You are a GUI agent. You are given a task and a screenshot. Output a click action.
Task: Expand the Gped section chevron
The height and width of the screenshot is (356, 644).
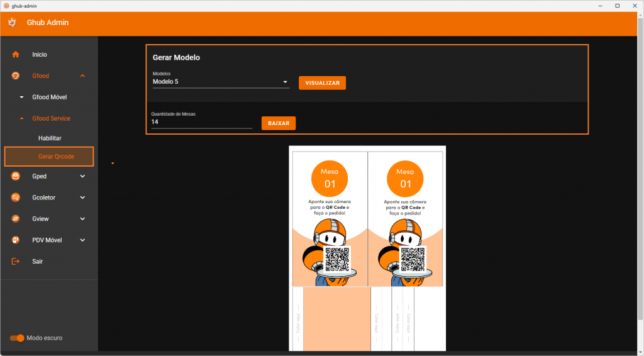pos(82,176)
